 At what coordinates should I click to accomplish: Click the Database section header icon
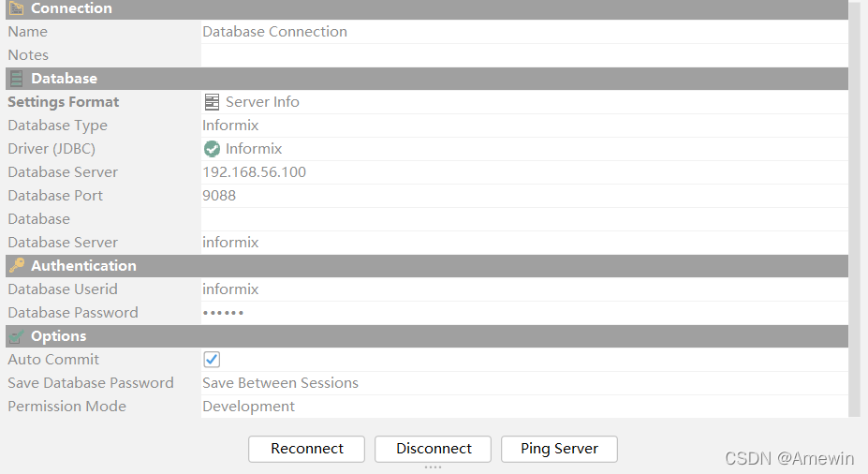click(17, 79)
